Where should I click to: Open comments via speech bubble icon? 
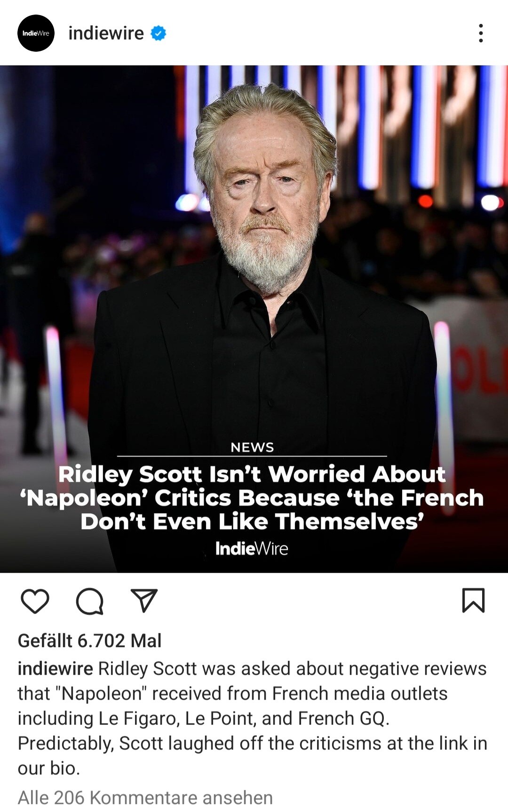click(89, 601)
